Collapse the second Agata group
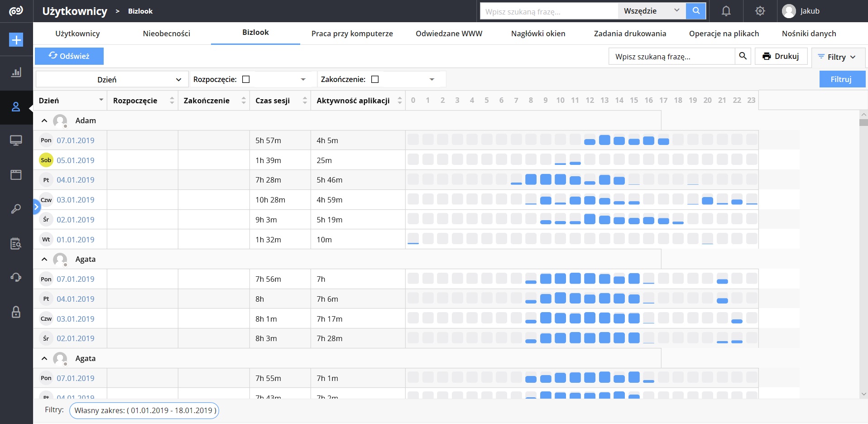The image size is (868, 424). click(44, 359)
